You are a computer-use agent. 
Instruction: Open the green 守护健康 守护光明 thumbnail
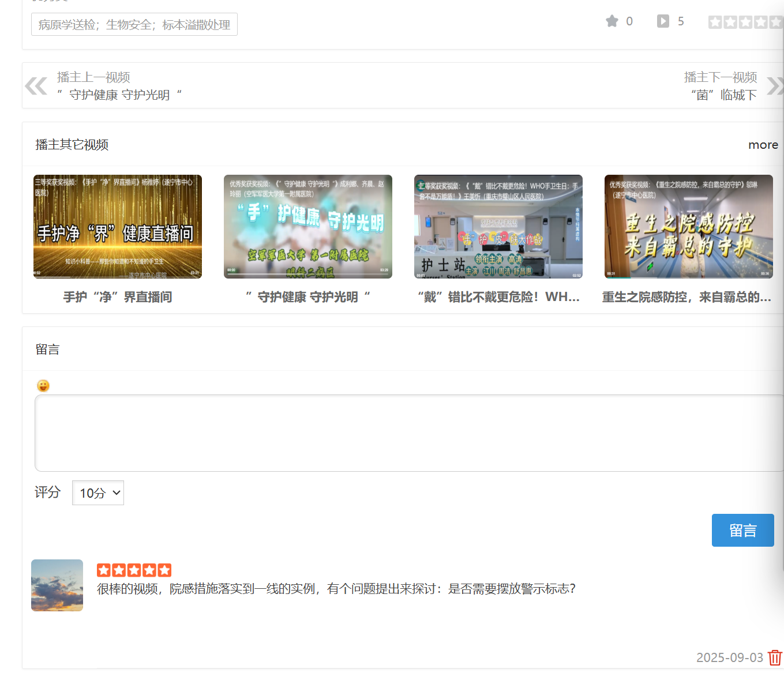point(308,227)
